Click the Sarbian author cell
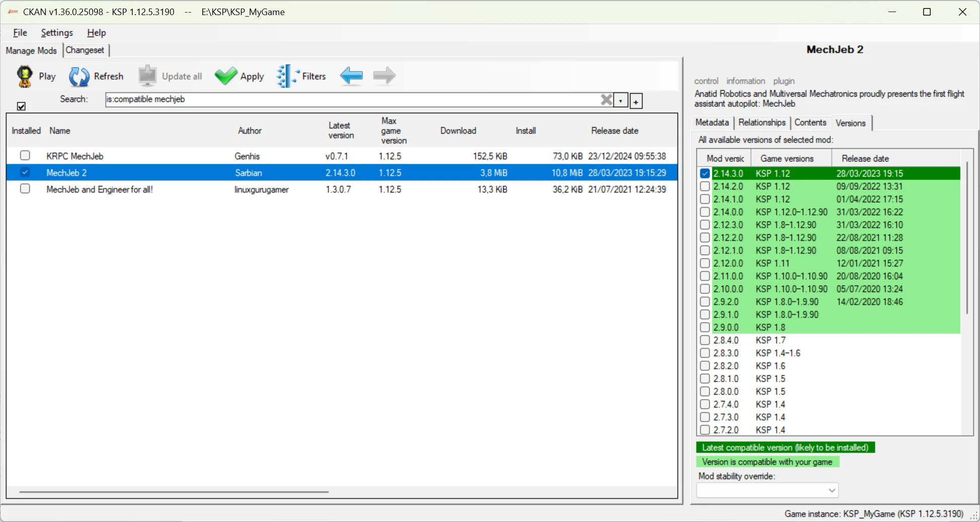Image resolution: width=980 pixels, height=522 pixels. (249, 173)
